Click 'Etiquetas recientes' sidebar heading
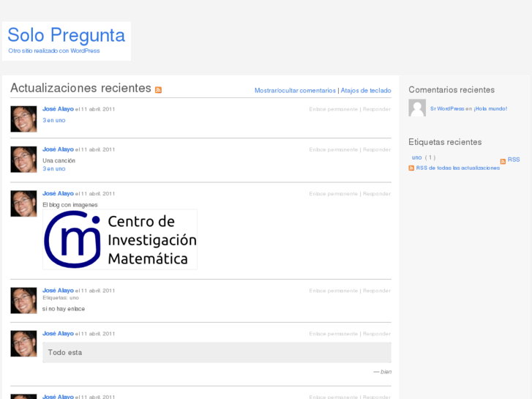 click(445, 142)
